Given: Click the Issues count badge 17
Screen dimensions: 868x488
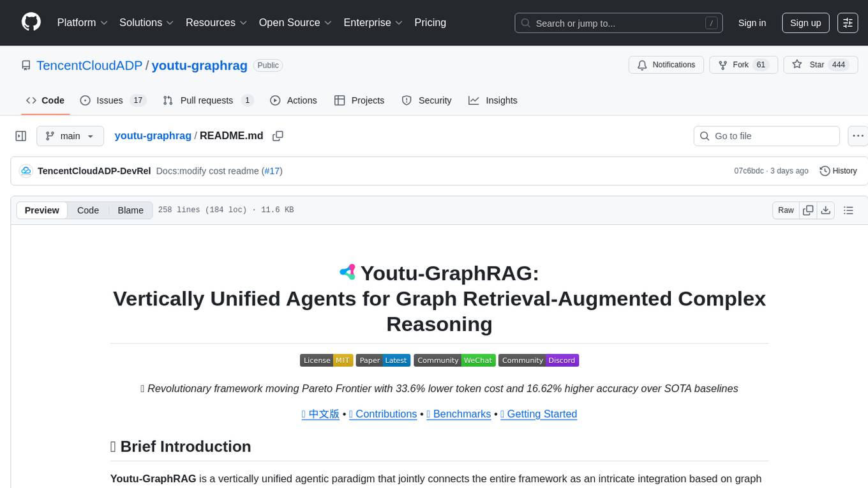Looking at the screenshot, I should [x=138, y=100].
